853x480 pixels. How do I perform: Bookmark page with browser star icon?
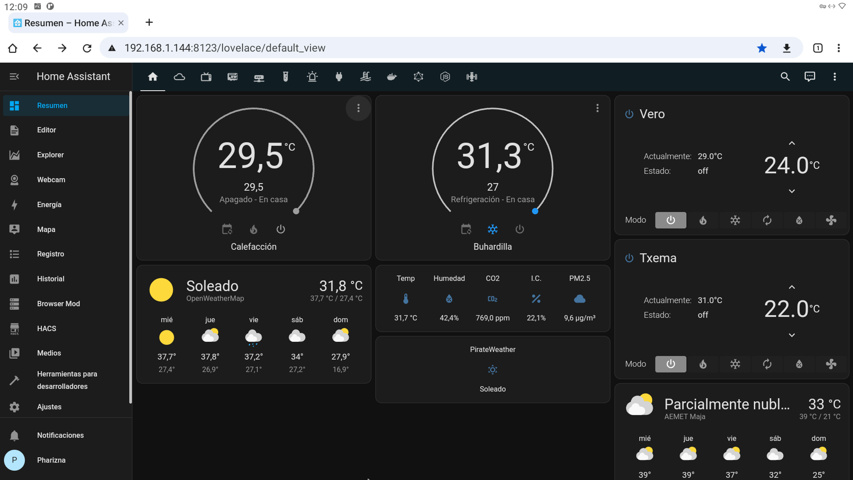(762, 48)
